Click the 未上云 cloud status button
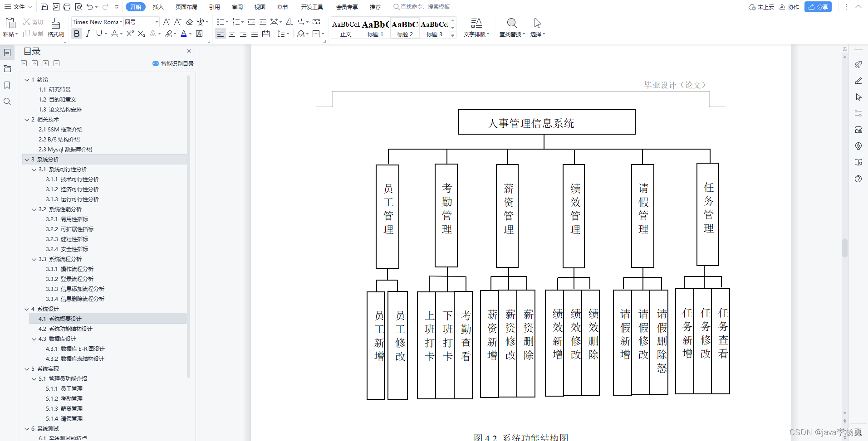Viewport: 868px width, 441px height. [761, 7]
